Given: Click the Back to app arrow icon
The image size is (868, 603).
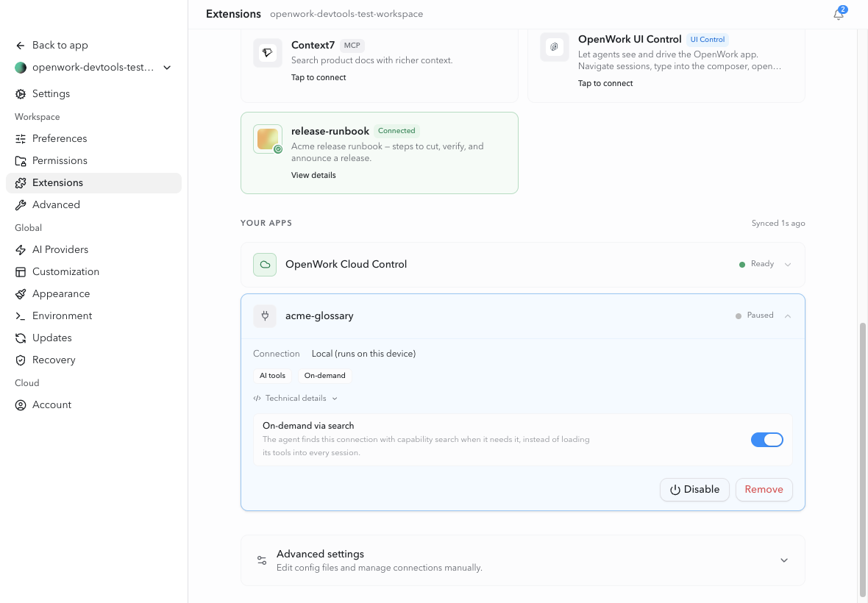Looking at the screenshot, I should tap(21, 46).
